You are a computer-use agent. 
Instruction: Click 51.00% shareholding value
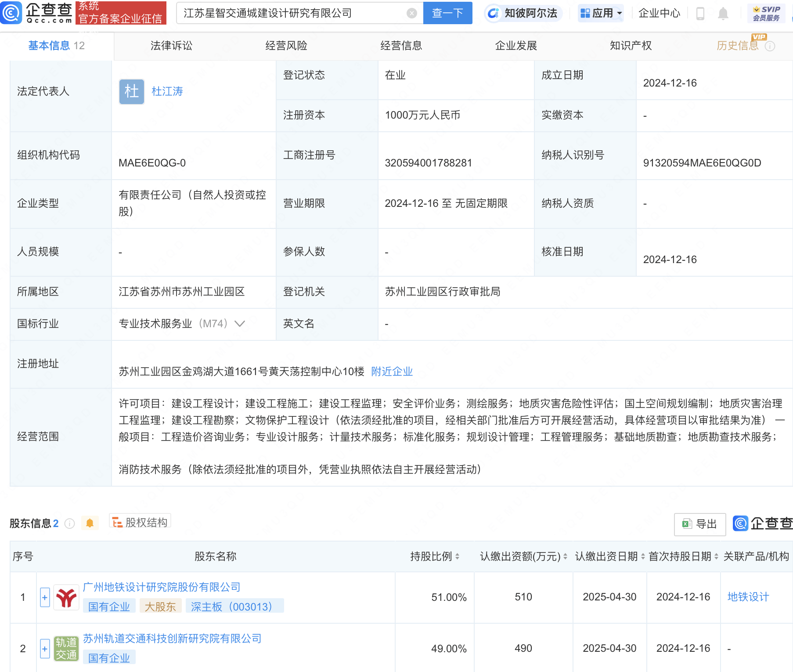(449, 597)
